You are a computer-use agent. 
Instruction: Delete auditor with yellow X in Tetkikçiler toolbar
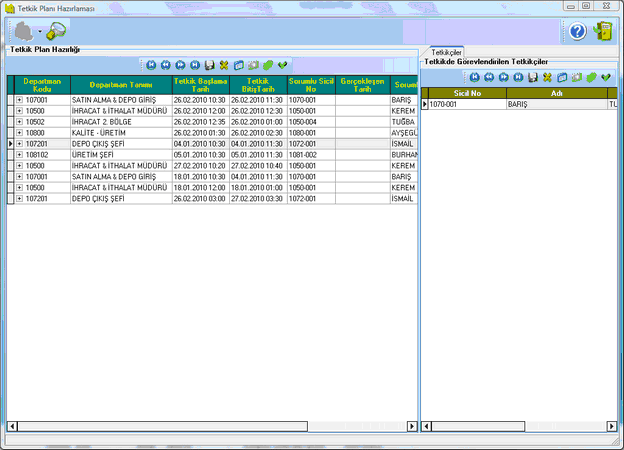(548, 77)
